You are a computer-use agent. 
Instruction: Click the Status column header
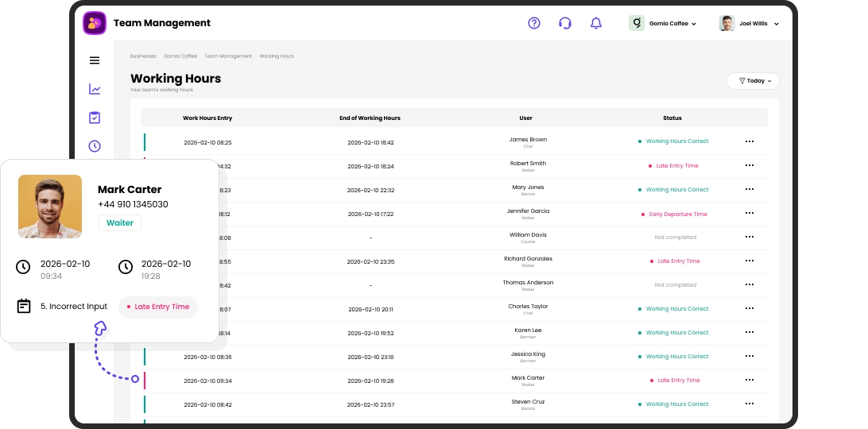coord(672,118)
